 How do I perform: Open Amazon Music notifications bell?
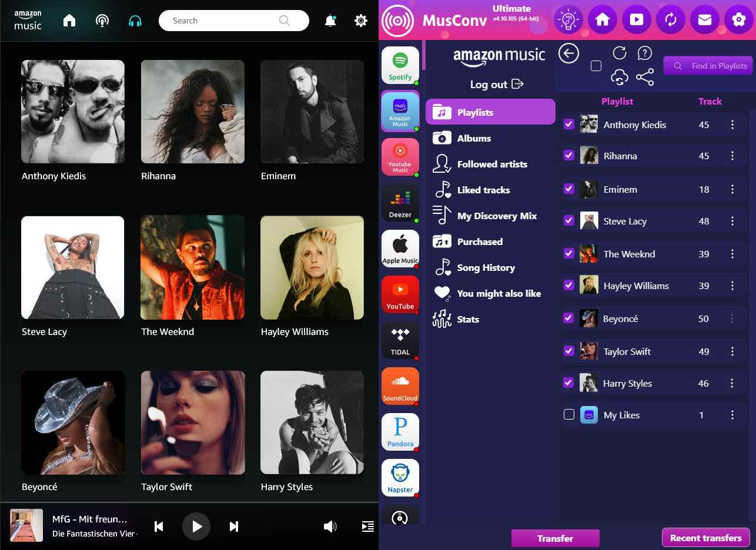click(330, 21)
